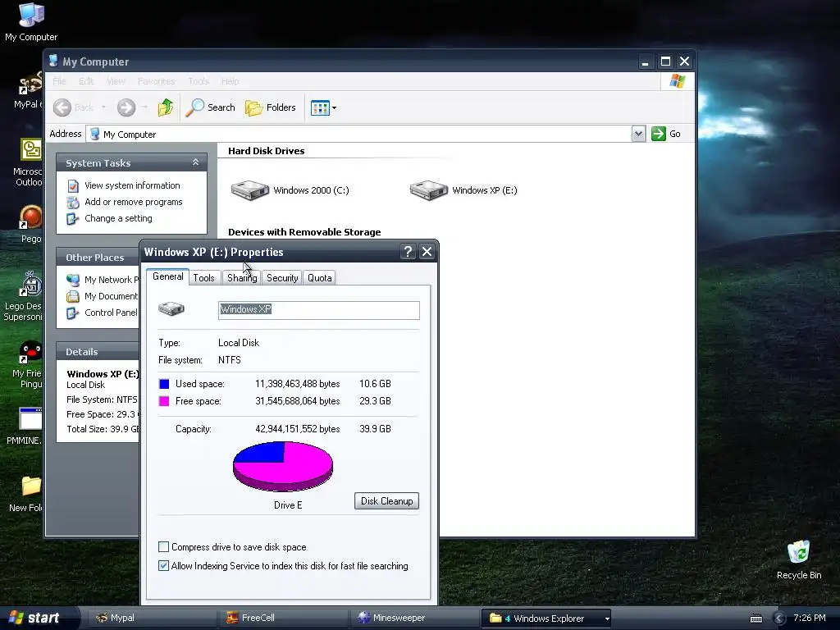Open the Forward button history dropdown
Screen dimensions: 840x630
click(144, 107)
